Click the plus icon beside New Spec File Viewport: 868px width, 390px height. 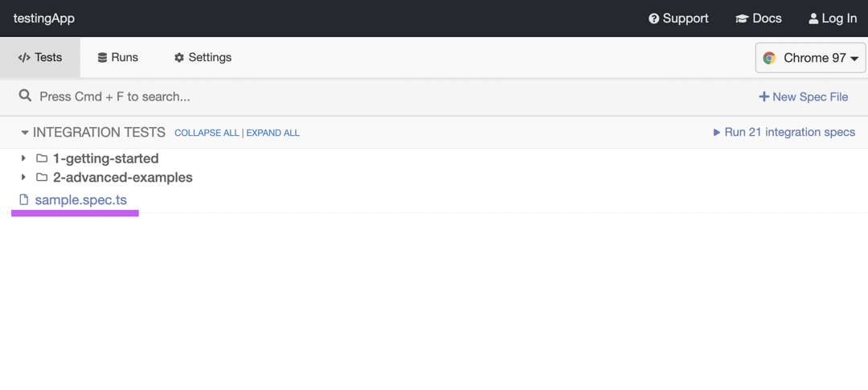(764, 97)
